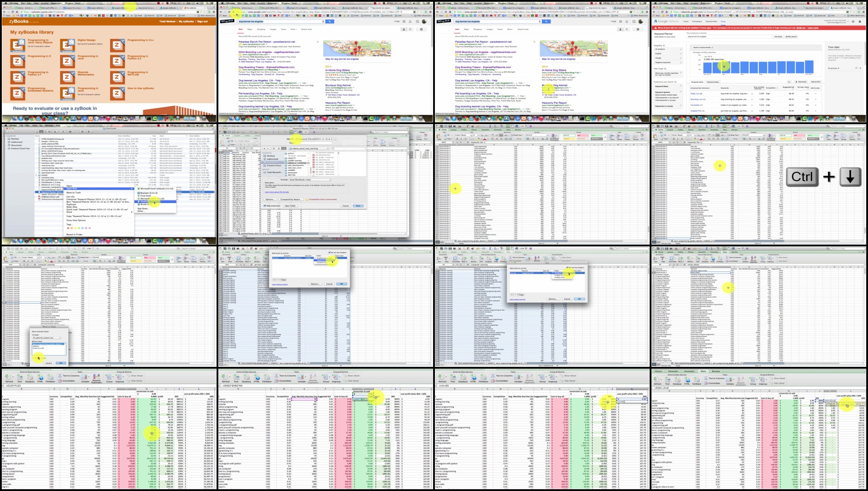The height and width of the screenshot is (491, 868).
Task: Open the AdWords settings gear
Action: click(853, 21)
